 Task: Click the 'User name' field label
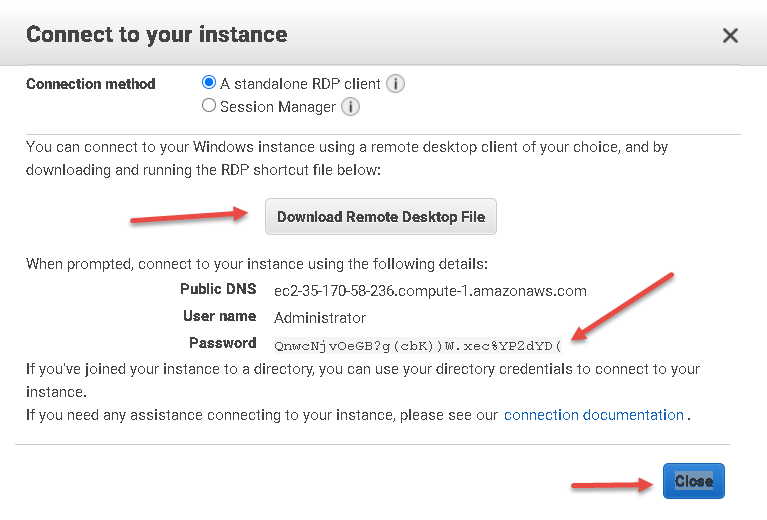click(220, 316)
